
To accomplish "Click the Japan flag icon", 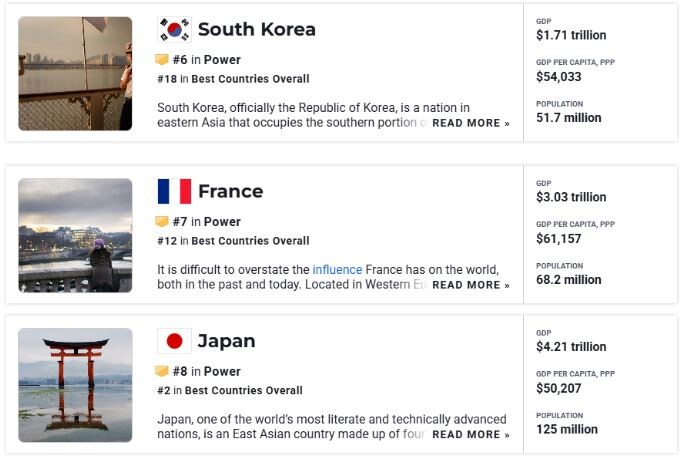I will pos(174,341).
